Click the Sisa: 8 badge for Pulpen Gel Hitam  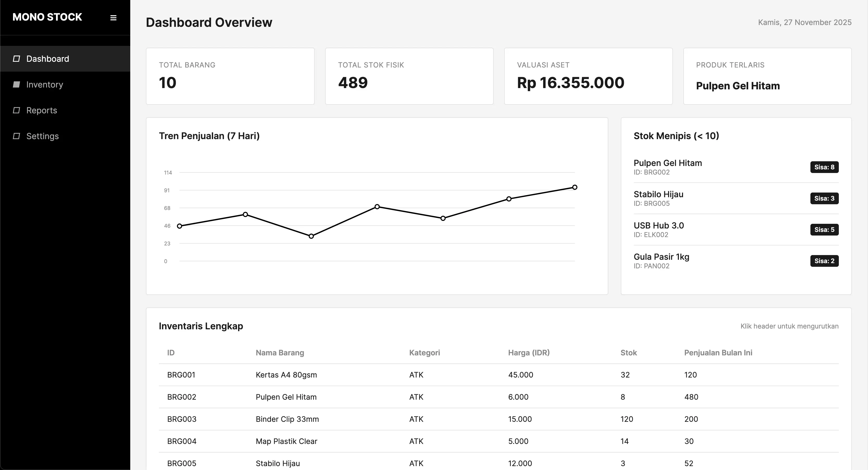pyautogui.click(x=824, y=167)
